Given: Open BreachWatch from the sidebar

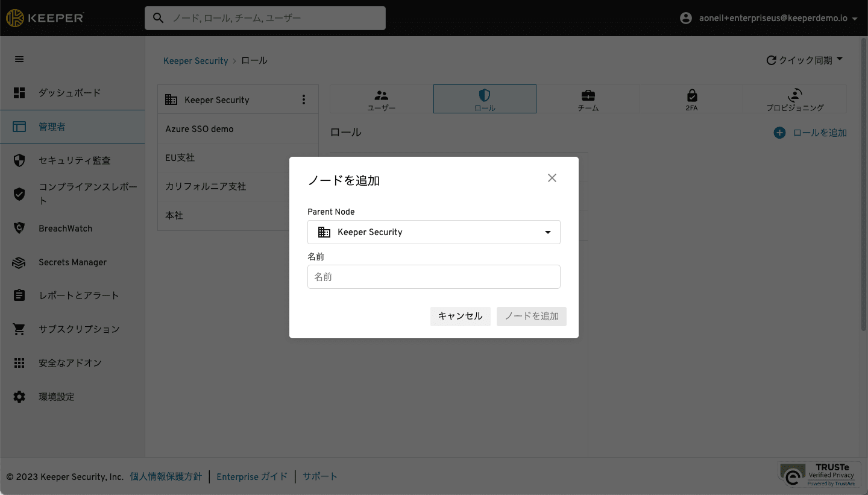Looking at the screenshot, I should (x=65, y=229).
